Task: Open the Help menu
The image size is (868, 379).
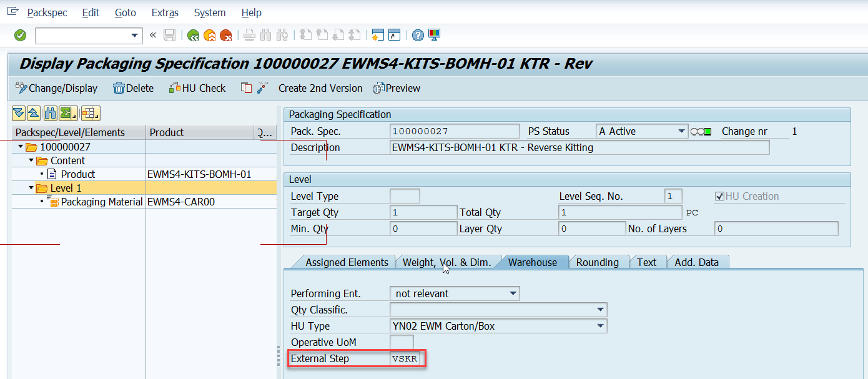Action: point(252,12)
